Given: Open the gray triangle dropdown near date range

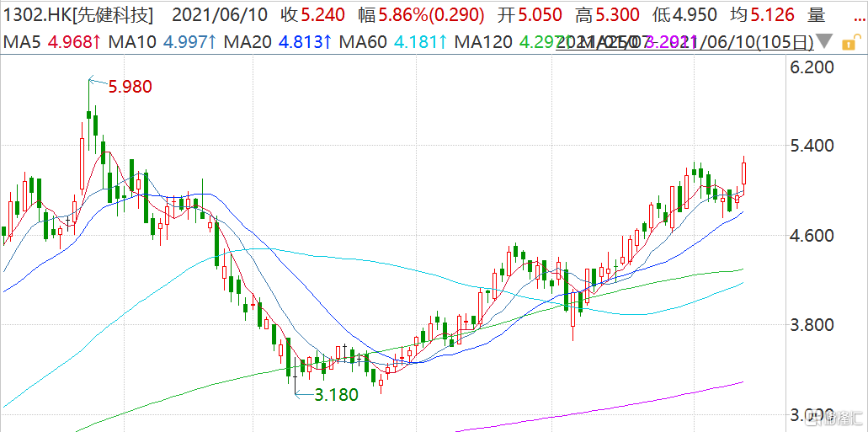Looking at the screenshot, I should pos(825,41).
